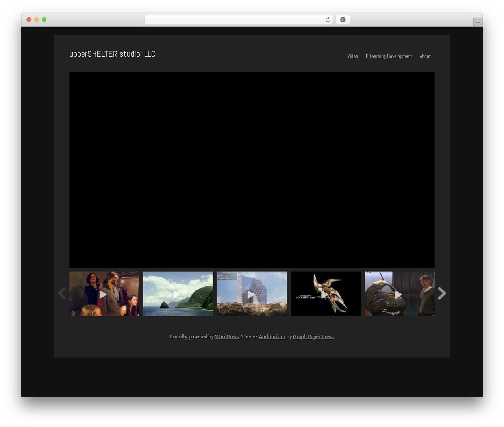Open the Auditorium theme link
Viewport: 504px width, 427px height.
(272, 336)
